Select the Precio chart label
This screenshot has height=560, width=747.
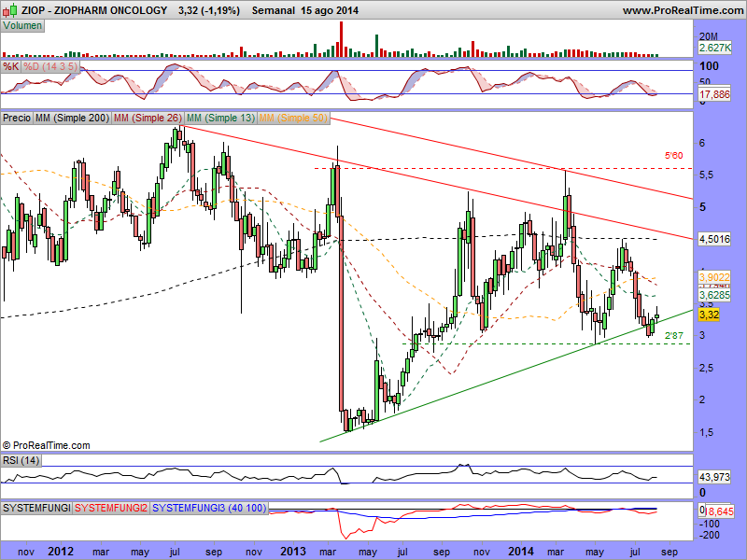point(17,118)
